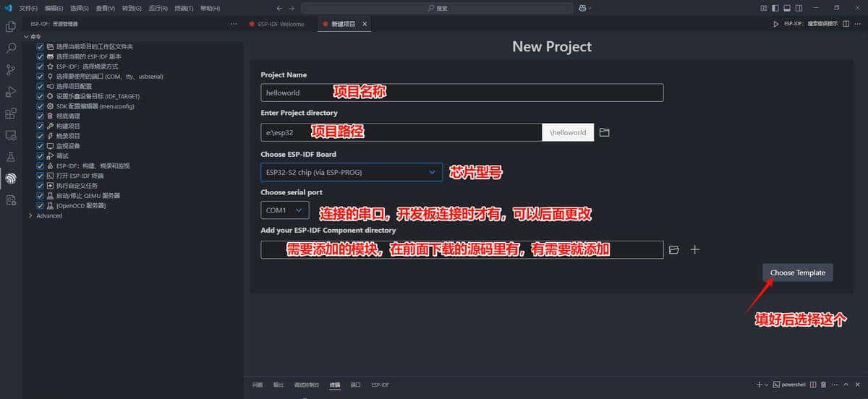This screenshot has width=868, height=399.
Task: Maximize panel with the up chevron
Action: click(846, 385)
